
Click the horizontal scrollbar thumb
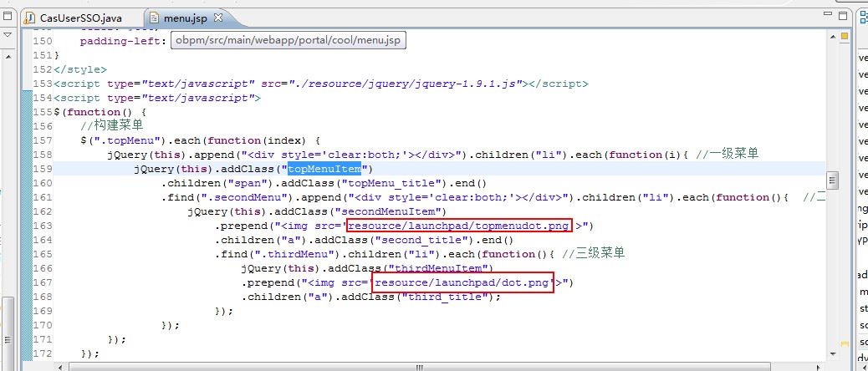(419, 366)
